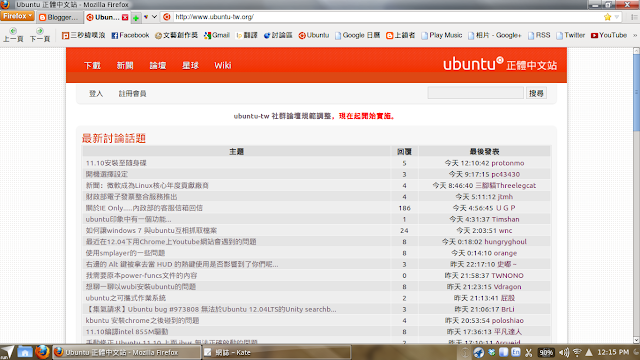Open the Gmail bookmark
Image resolution: width=640 pixels, height=360 pixels.
217,36
